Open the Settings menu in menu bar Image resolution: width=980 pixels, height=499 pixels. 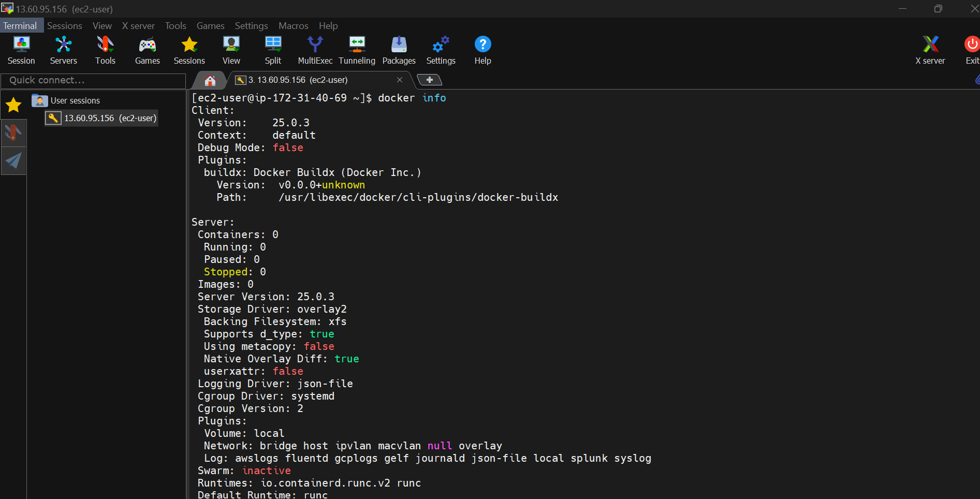[252, 25]
